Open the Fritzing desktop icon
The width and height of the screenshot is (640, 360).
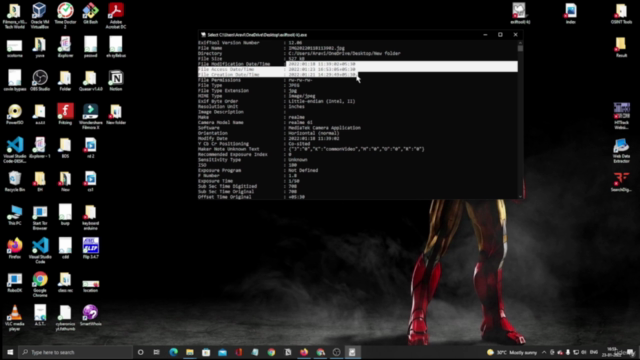pos(65,114)
